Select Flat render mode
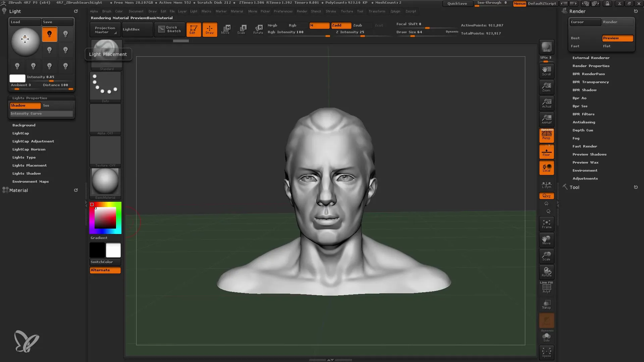644x362 pixels. pyautogui.click(x=618, y=46)
